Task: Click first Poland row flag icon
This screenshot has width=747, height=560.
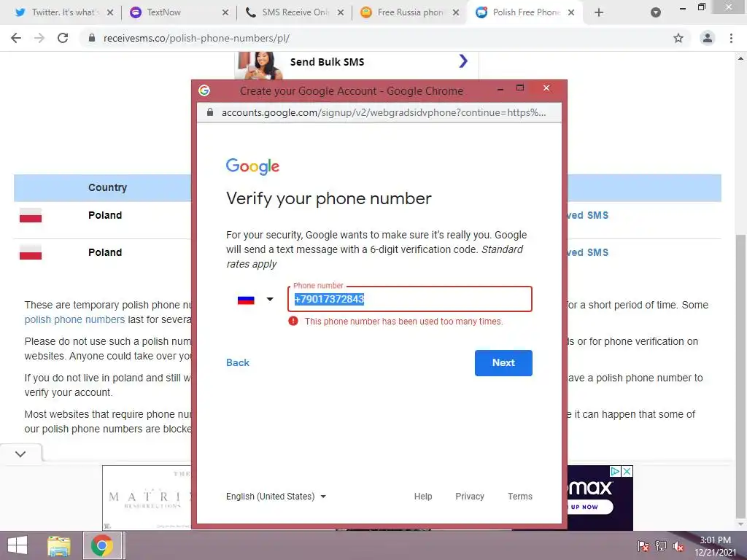Action: (31, 215)
